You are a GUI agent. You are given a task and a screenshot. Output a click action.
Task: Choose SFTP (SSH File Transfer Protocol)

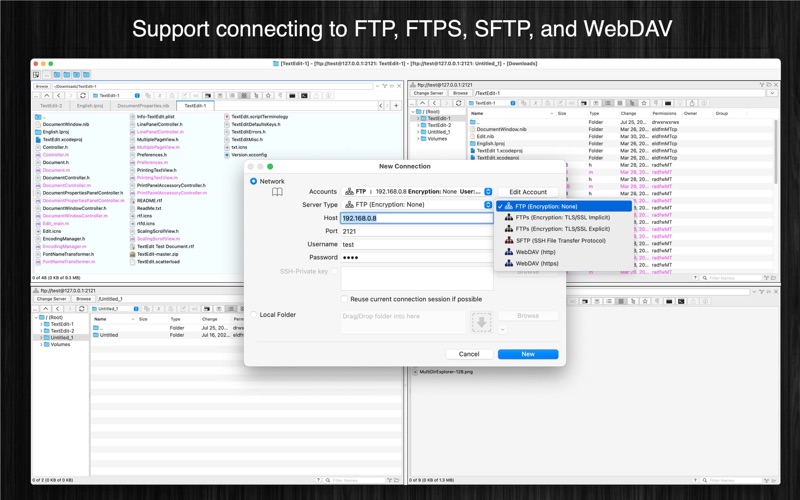[564, 240]
